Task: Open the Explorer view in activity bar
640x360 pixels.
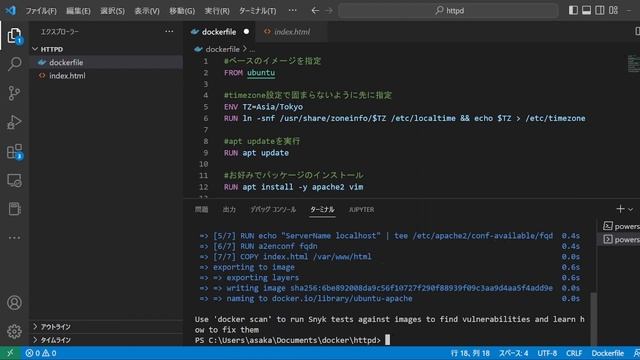Action: (x=14, y=36)
